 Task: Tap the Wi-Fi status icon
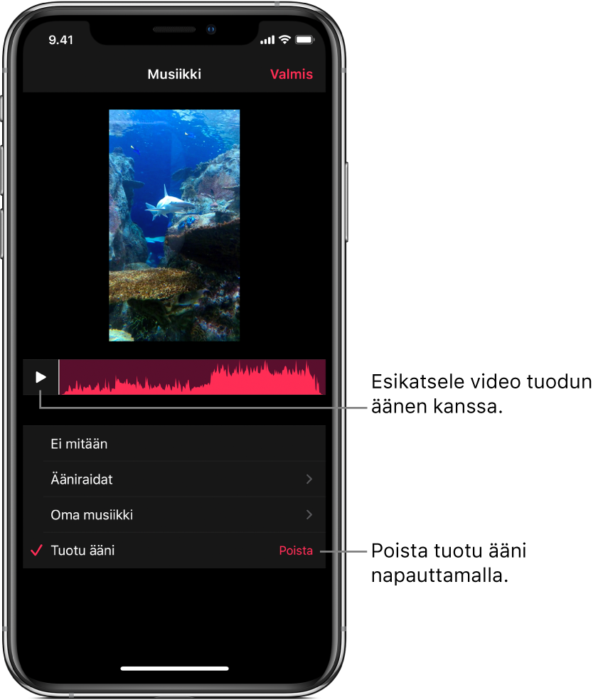[284, 40]
